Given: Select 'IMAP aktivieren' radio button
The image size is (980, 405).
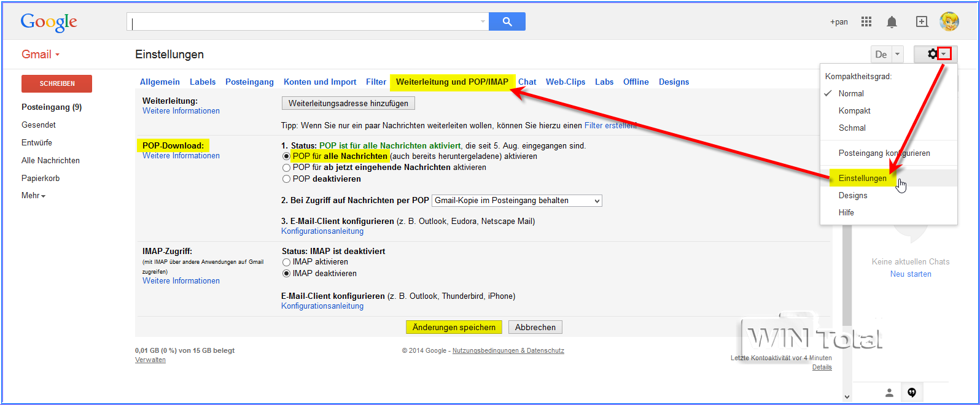Looking at the screenshot, I should [286, 262].
